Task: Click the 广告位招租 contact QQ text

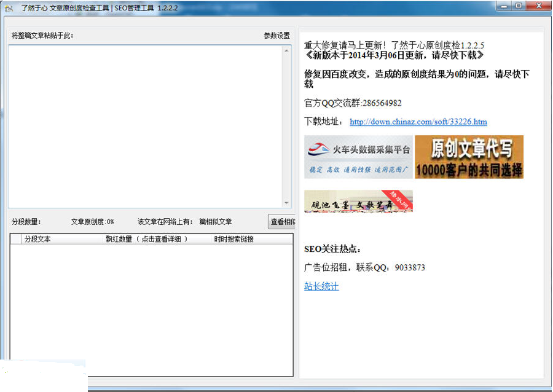Action: (x=364, y=267)
